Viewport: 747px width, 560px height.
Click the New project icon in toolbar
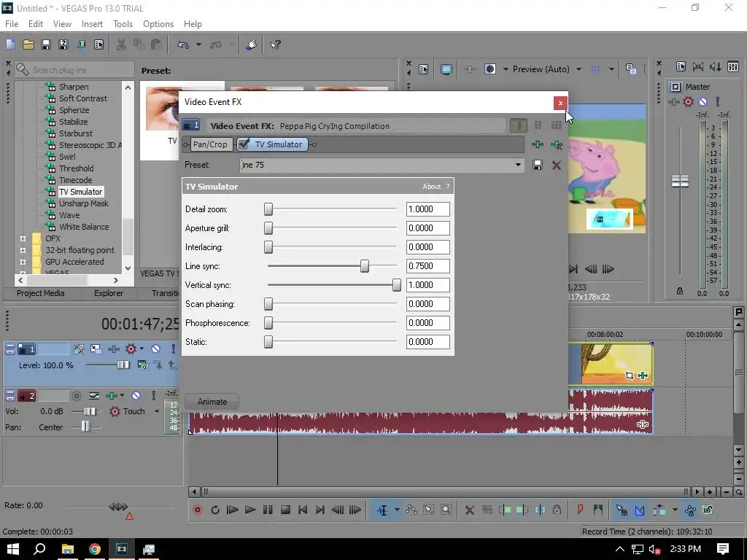click(10, 44)
